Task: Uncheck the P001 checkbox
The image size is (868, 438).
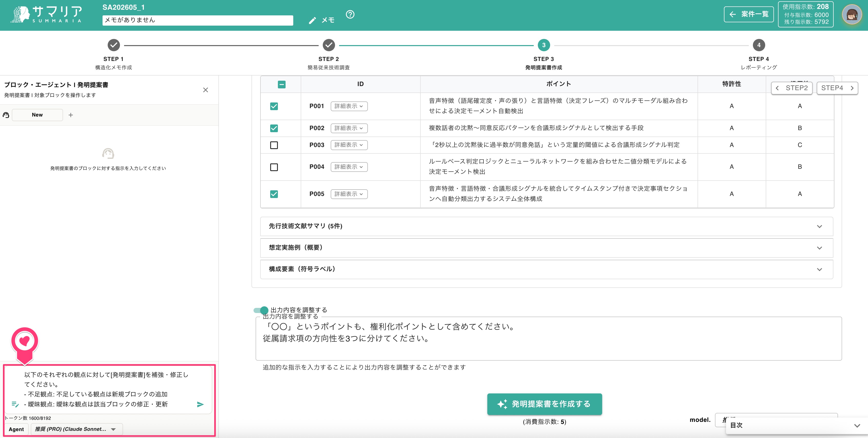Action: (x=274, y=106)
